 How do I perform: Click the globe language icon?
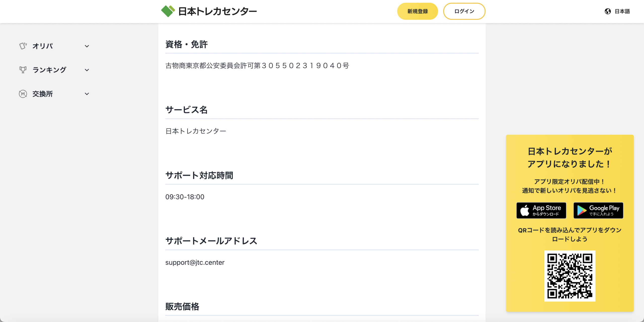click(608, 11)
